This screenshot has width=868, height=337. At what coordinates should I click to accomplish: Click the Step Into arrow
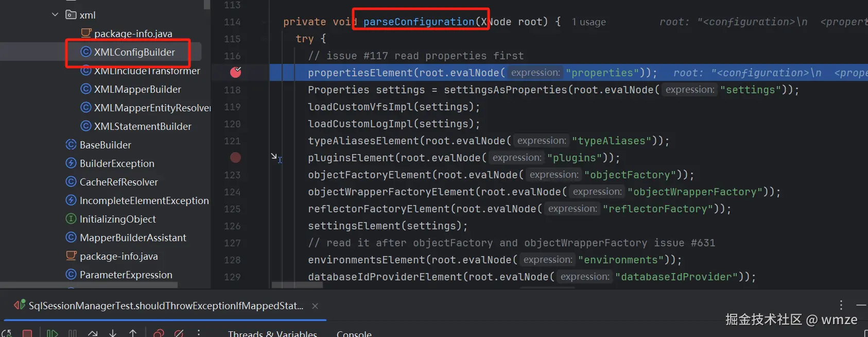coord(113,334)
